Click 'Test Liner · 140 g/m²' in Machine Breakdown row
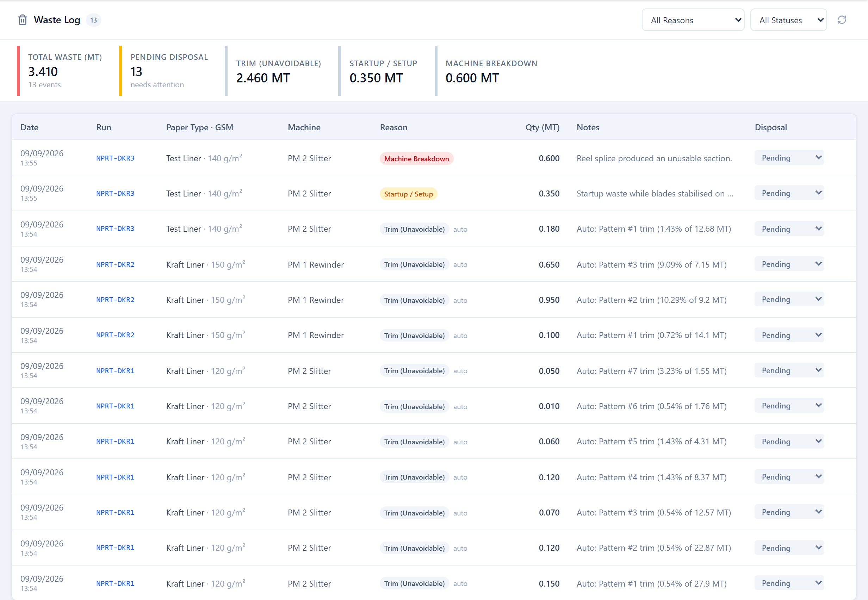This screenshot has width=868, height=600. [204, 158]
